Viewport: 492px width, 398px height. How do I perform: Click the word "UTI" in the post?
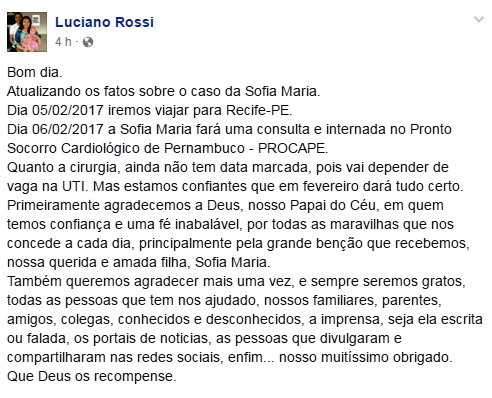coord(73,186)
